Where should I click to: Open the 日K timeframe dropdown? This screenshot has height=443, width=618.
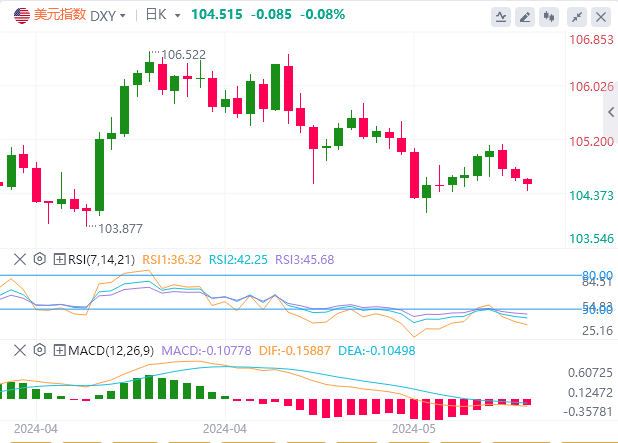pos(162,15)
